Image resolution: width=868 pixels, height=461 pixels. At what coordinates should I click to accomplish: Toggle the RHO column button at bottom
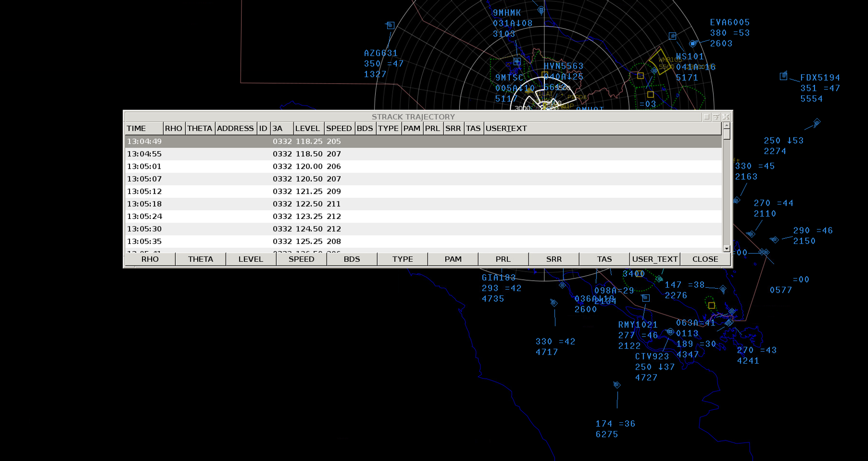150,259
